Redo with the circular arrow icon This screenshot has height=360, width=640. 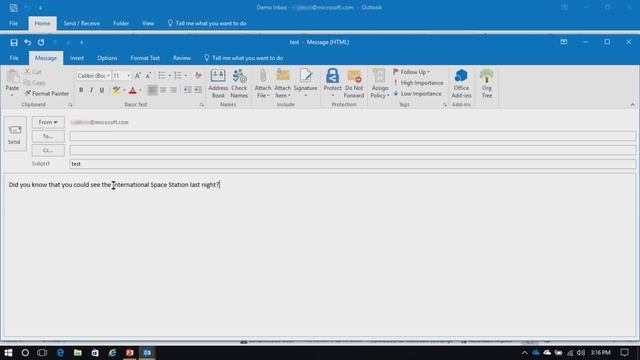41,42
